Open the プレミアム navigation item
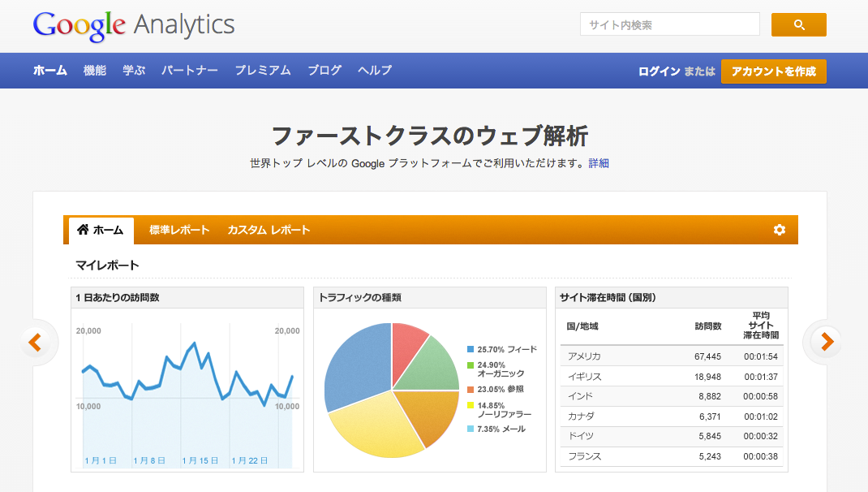The width and height of the screenshot is (868, 492). 263,71
